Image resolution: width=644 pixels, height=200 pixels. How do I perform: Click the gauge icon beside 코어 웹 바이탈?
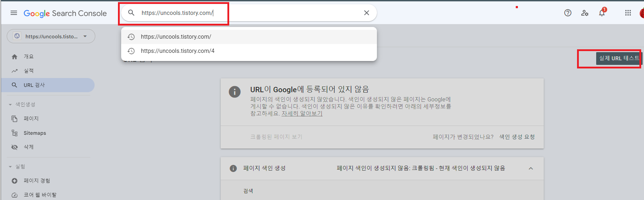coord(15,195)
